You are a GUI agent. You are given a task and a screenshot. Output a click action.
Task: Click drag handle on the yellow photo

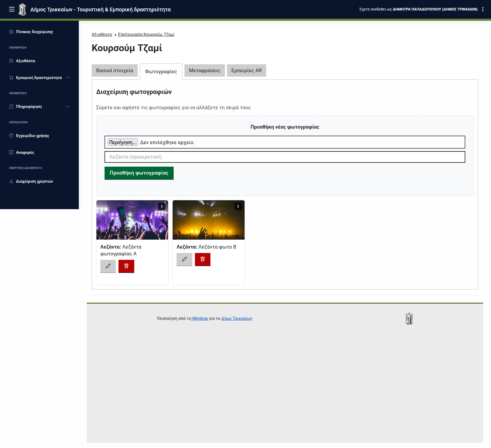pos(238,207)
